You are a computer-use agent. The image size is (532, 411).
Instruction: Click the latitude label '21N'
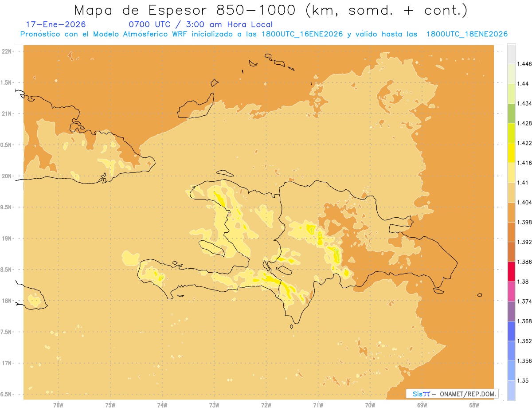tap(7, 114)
